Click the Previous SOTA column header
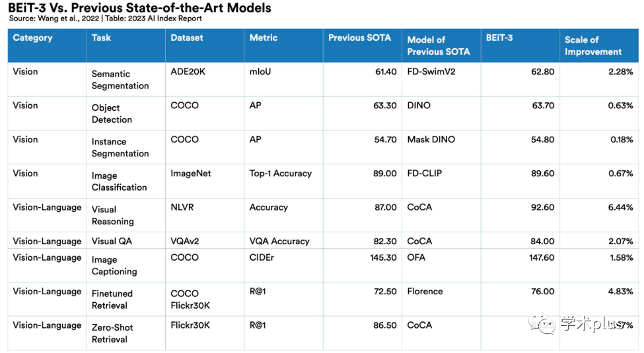Viewport: 644px width, 353px height. [x=359, y=38]
